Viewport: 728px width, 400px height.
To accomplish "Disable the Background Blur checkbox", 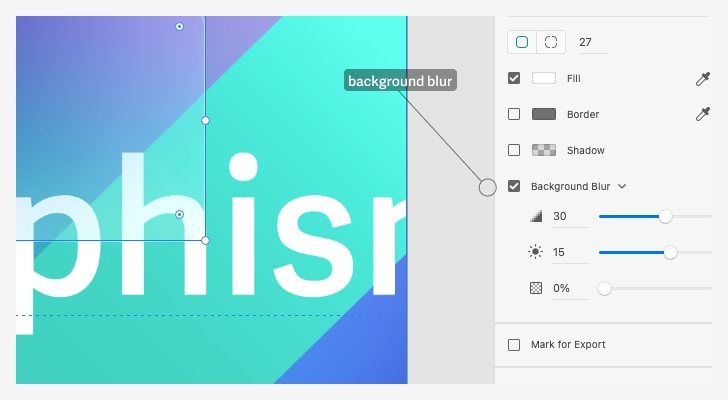I will point(514,186).
